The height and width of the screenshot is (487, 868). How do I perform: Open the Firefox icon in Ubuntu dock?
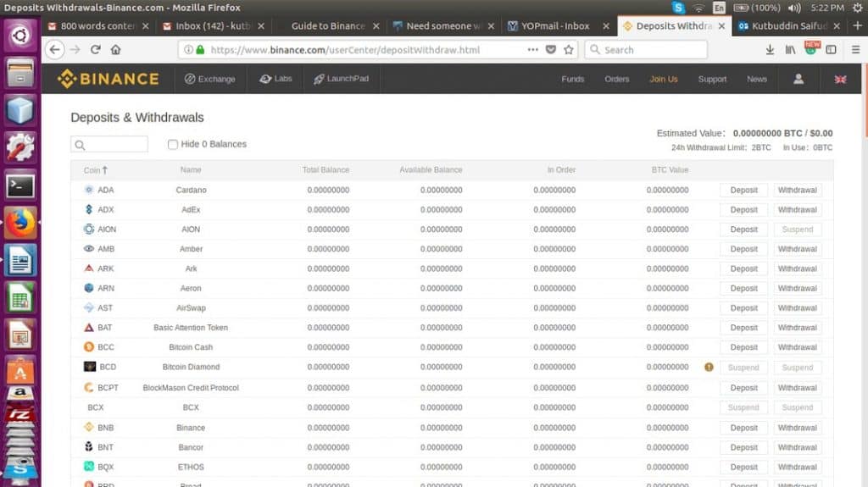pos(20,223)
